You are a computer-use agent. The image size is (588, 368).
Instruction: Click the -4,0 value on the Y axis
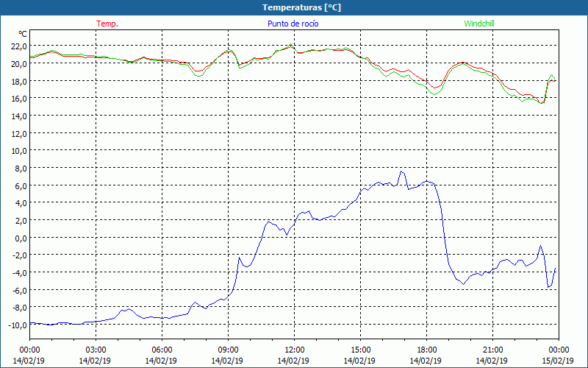20,272
